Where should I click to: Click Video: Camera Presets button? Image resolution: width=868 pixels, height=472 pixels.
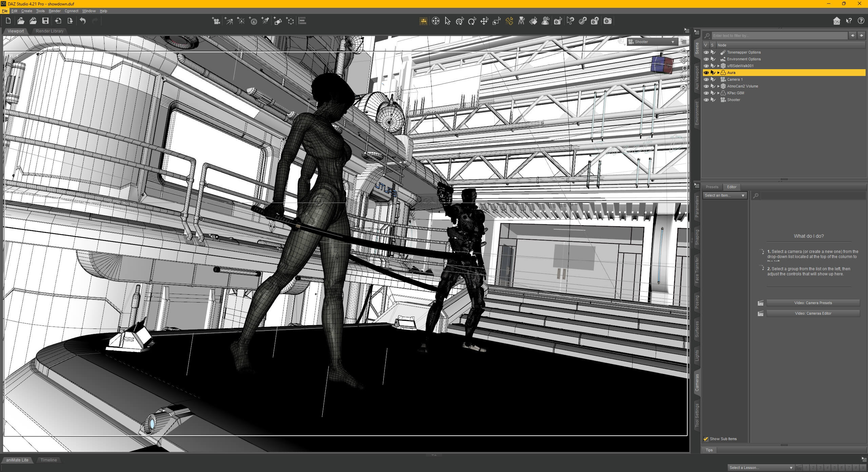coord(813,303)
